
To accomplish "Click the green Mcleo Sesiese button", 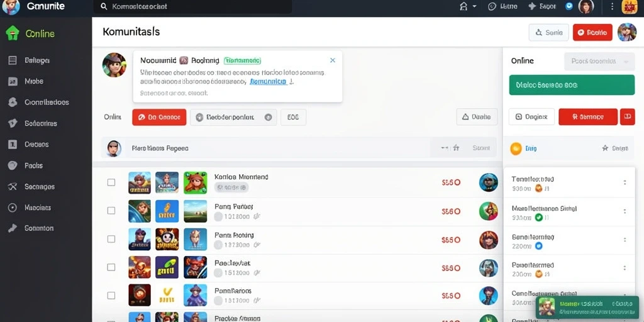I will [x=572, y=85].
